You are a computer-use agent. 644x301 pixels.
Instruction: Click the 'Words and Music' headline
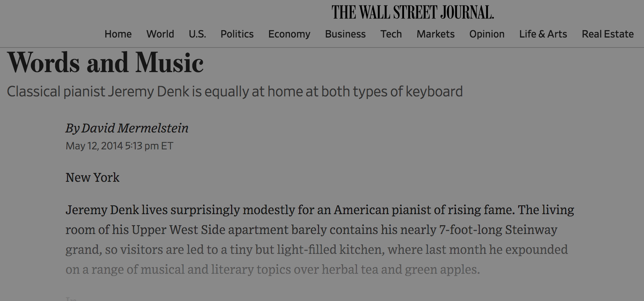tap(105, 63)
